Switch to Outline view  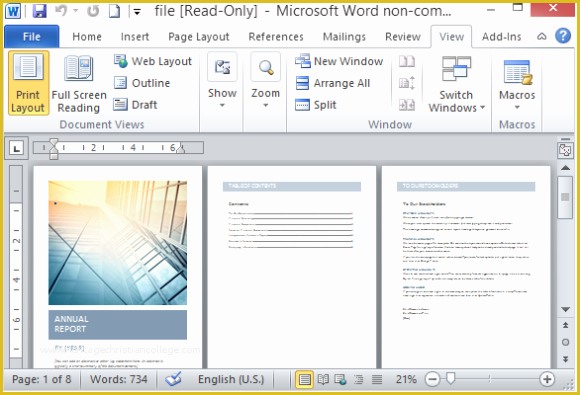point(142,83)
